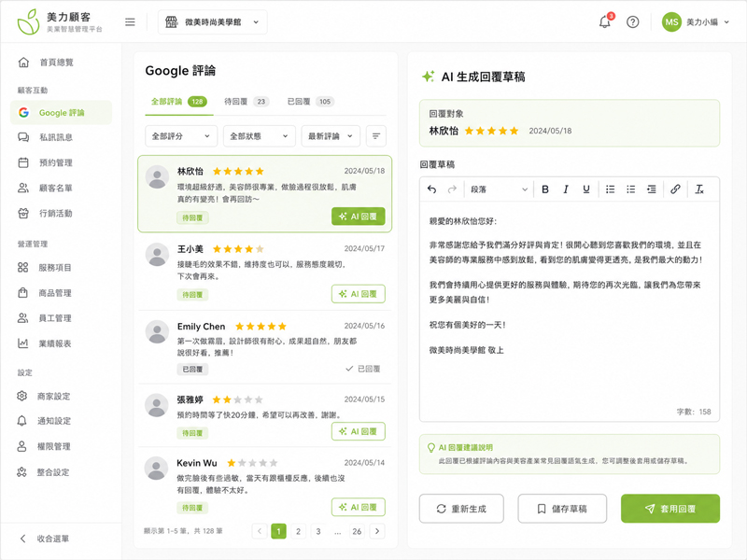Click 林欣怡's avatar in review list
Viewport: 747px width, 560px height.
[157, 177]
